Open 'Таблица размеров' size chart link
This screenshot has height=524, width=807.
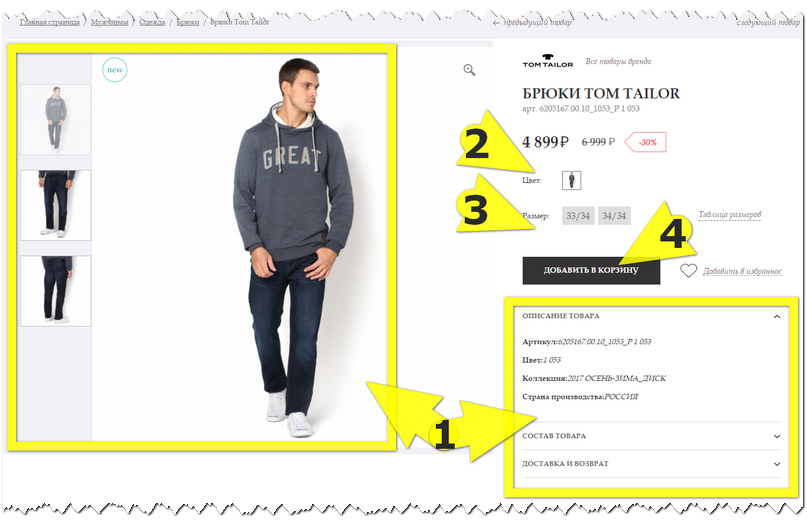(729, 214)
